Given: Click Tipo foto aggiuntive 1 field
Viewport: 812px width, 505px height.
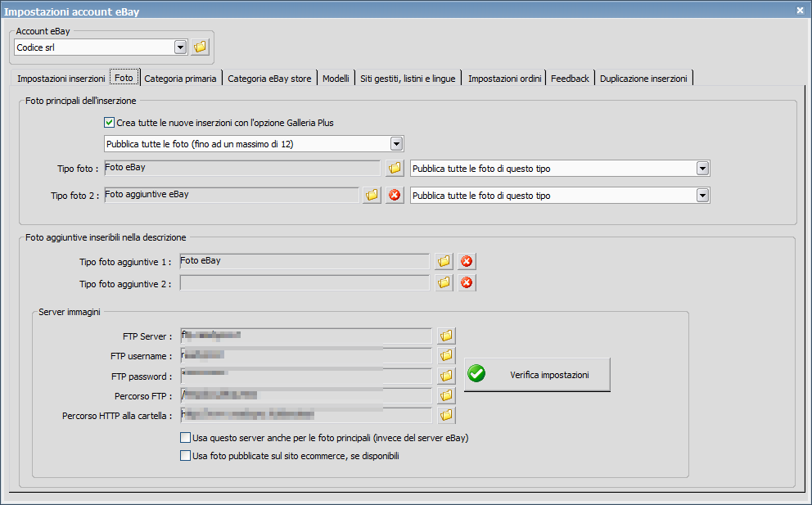Looking at the screenshot, I should click(304, 261).
